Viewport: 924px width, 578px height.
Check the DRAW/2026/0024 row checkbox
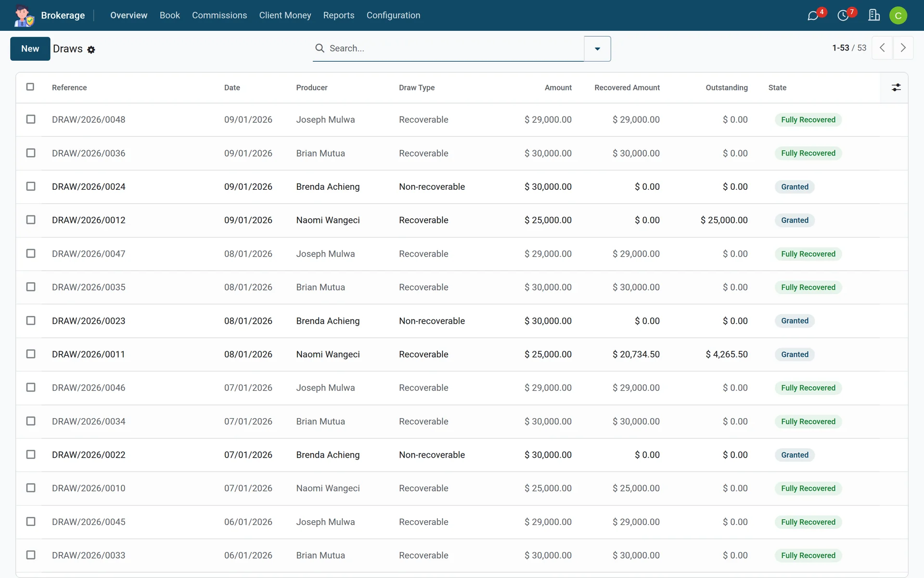tap(31, 186)
